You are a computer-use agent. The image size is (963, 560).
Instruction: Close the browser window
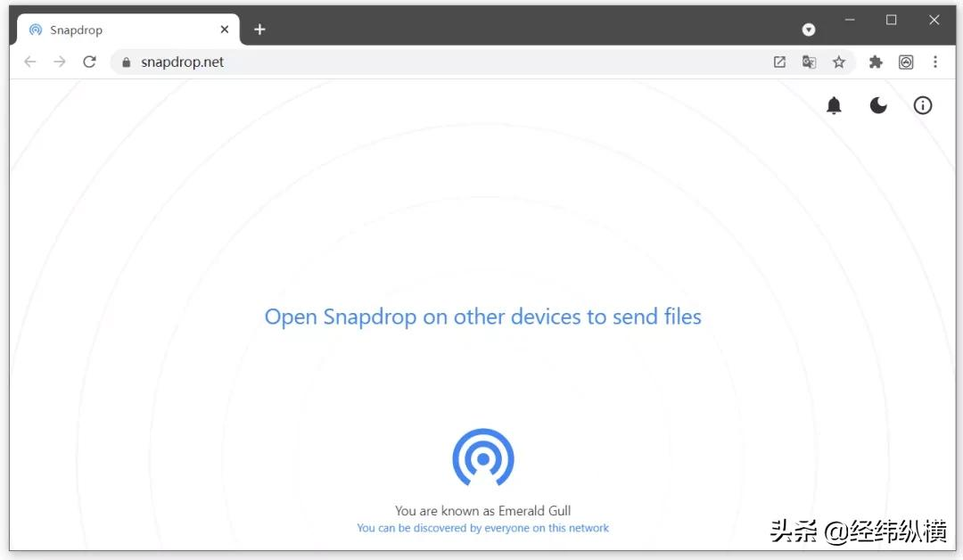pos(934,20)
